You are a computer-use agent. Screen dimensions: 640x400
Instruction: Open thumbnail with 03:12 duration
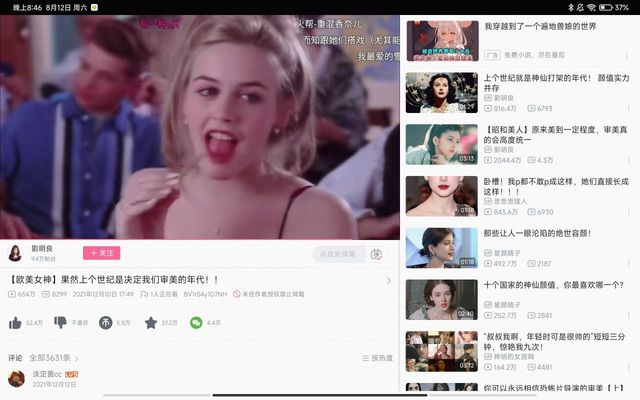(442, 351)
